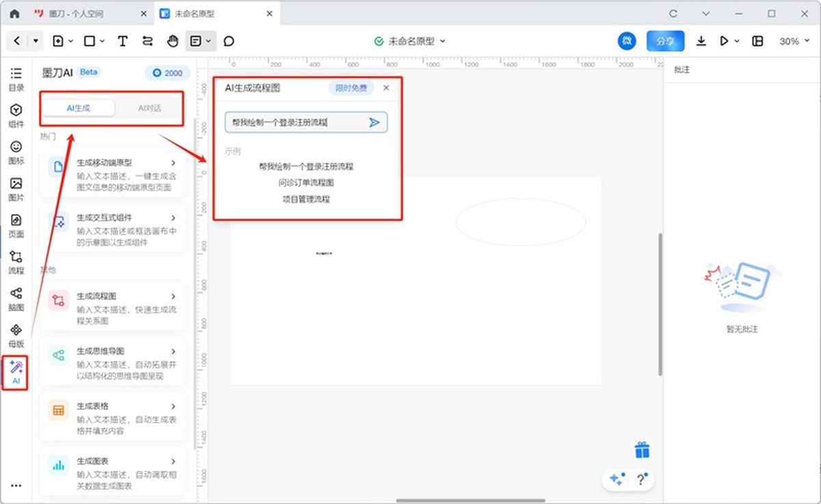This screenshot has width=821, height=504.
Task: Switch to AI对话 tab
Action: point(149,108)
